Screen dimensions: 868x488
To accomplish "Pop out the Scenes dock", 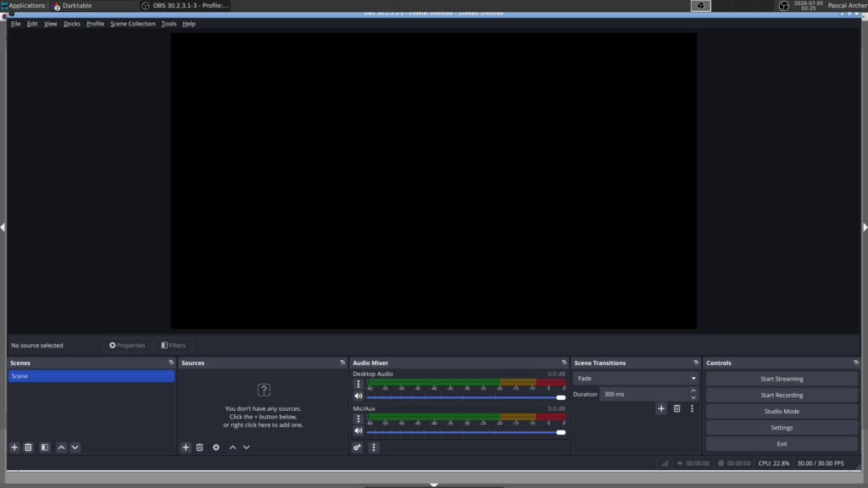I will pos(171,363).
